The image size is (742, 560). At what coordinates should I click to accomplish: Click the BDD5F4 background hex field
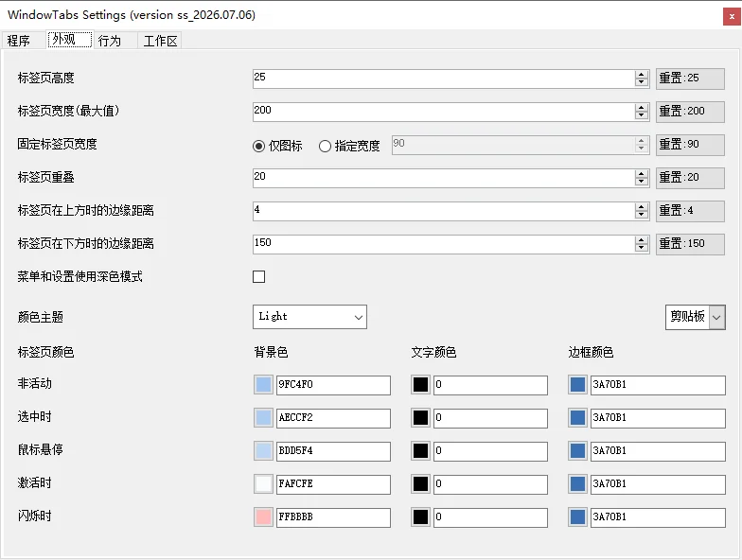pyautogui.click(x=333, y=451)
